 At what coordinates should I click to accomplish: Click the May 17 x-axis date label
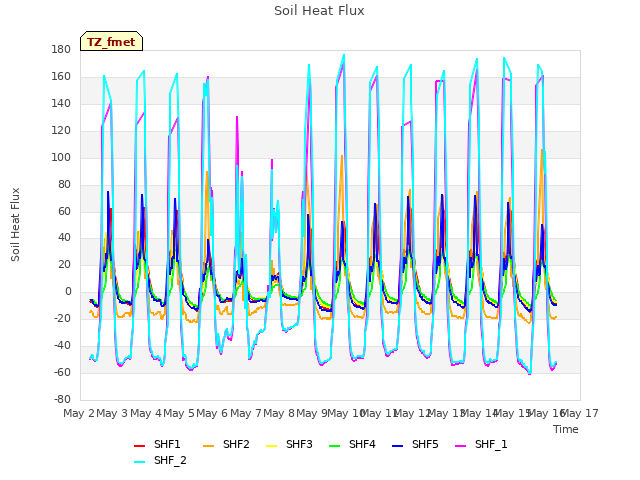[580, 413]
